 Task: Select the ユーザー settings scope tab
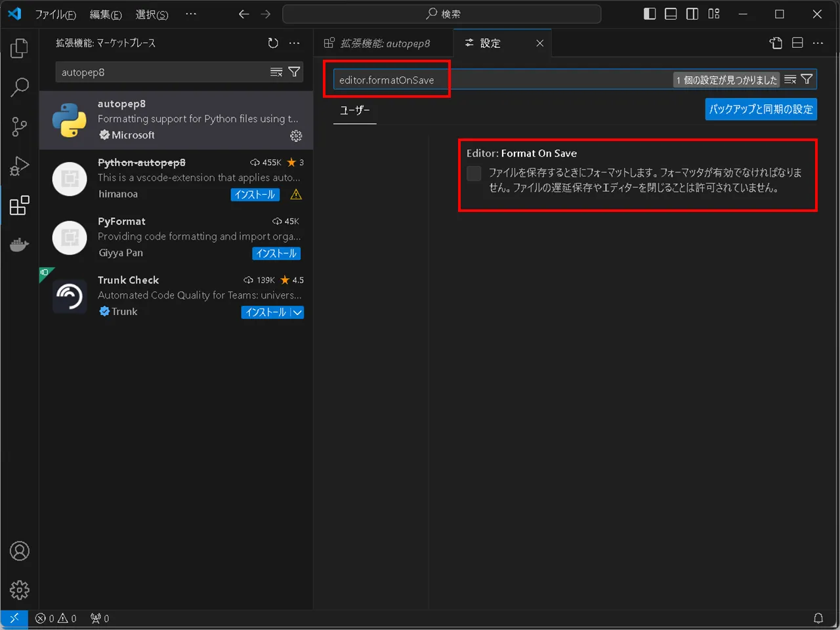coord(354,110)
